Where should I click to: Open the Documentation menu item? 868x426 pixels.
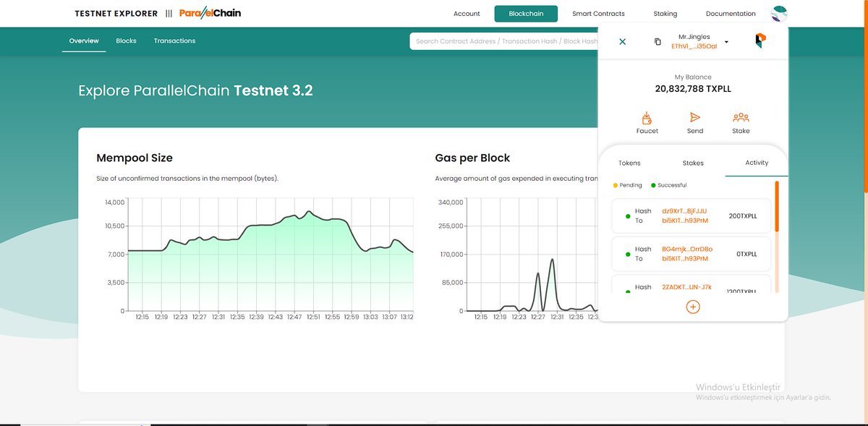pos(731,14)
